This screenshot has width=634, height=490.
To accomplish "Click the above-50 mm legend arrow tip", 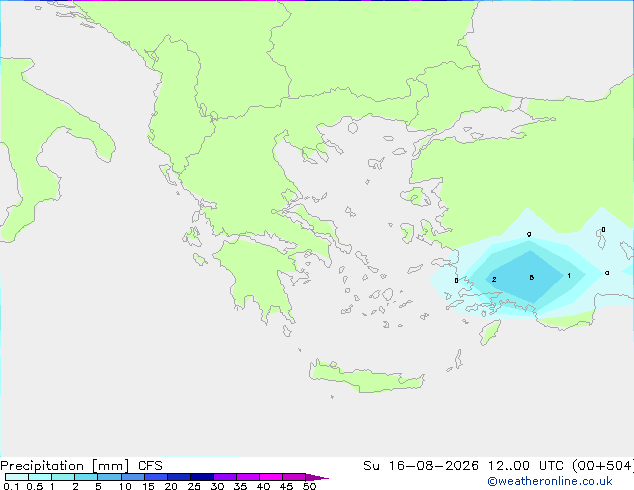I will click(317, 477).
